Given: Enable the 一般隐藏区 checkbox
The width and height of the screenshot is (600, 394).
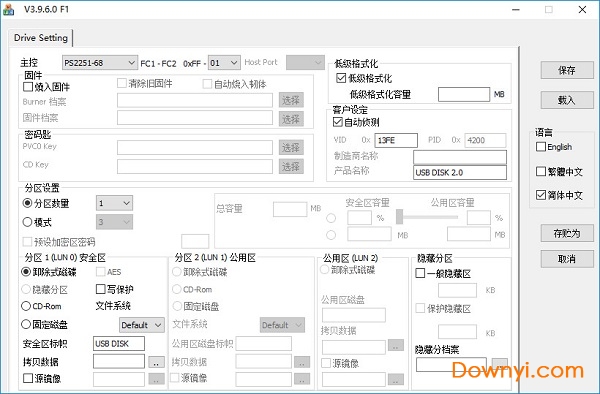Looking at the screenshot, I should 420,273.
